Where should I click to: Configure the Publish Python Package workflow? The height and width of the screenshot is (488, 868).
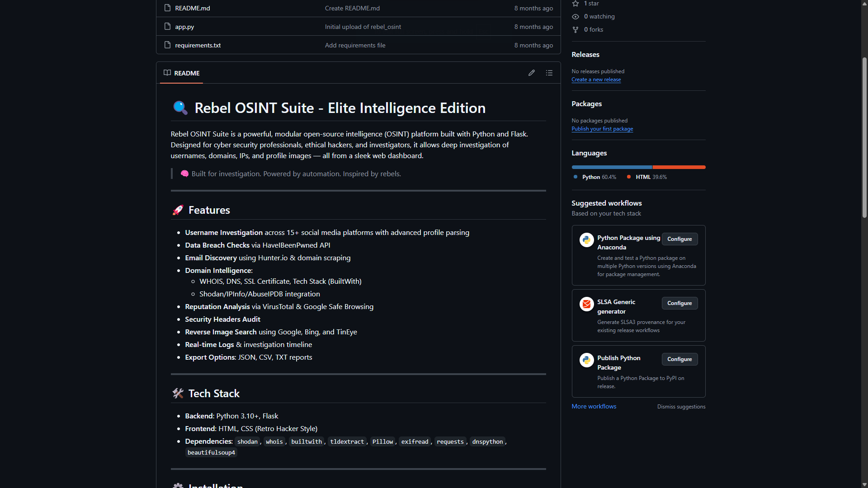679,359
